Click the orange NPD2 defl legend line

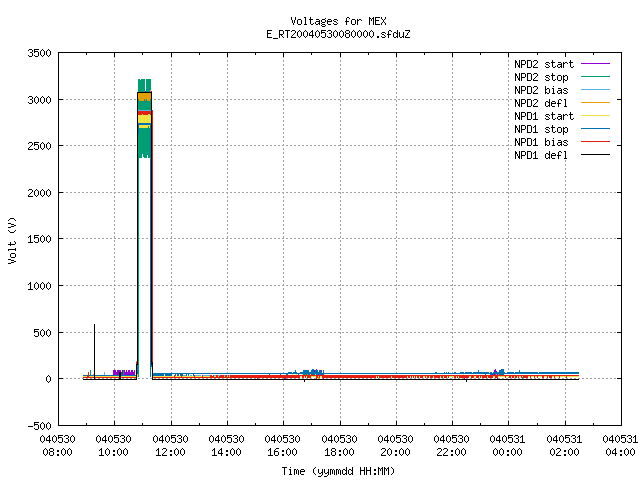point(595,103)
